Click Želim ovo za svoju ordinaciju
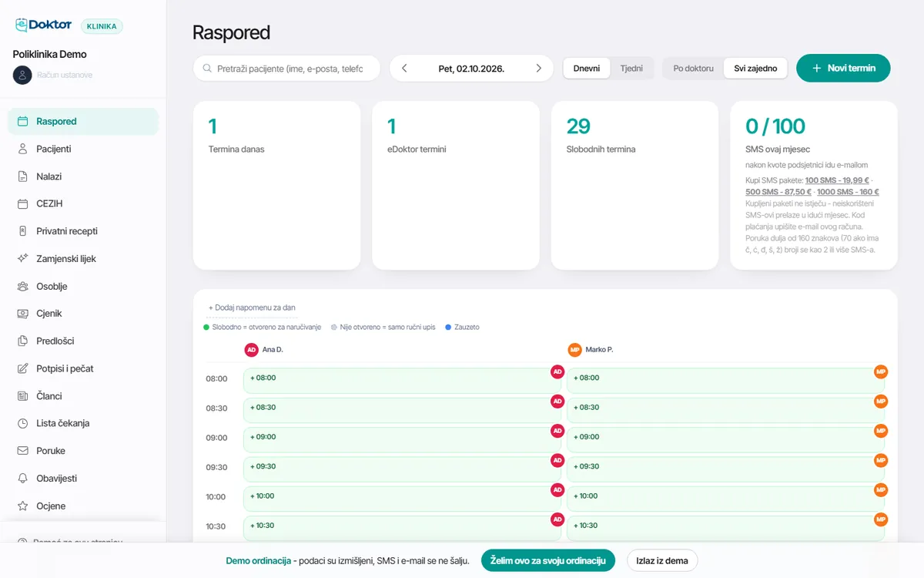Viewport: 924px width, 578px height. 548,560
